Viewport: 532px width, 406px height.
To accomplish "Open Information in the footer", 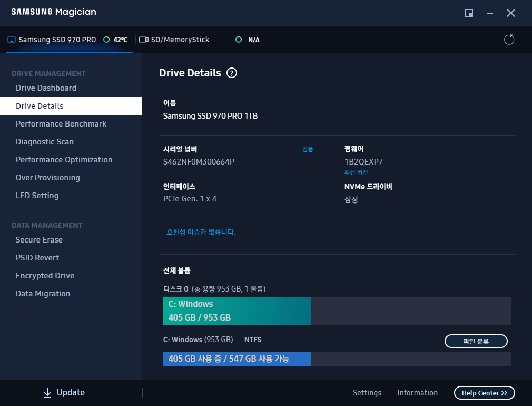I will tap(417, 393).
